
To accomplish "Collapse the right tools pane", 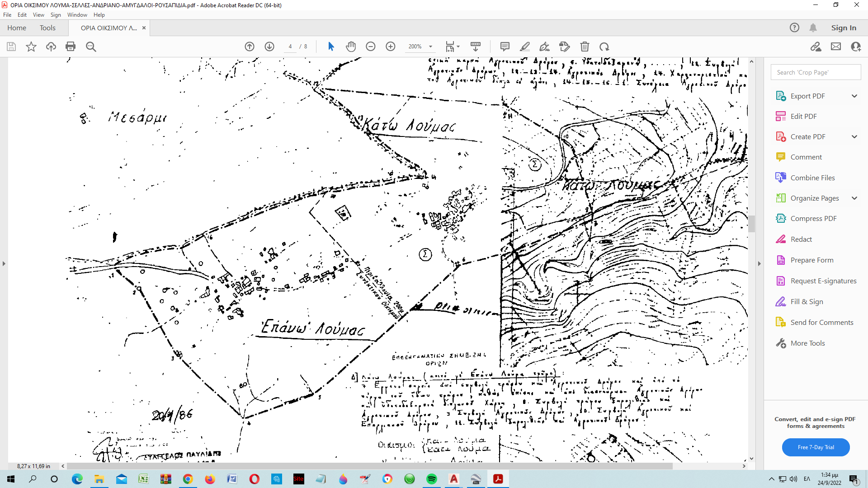I will 759,263.
